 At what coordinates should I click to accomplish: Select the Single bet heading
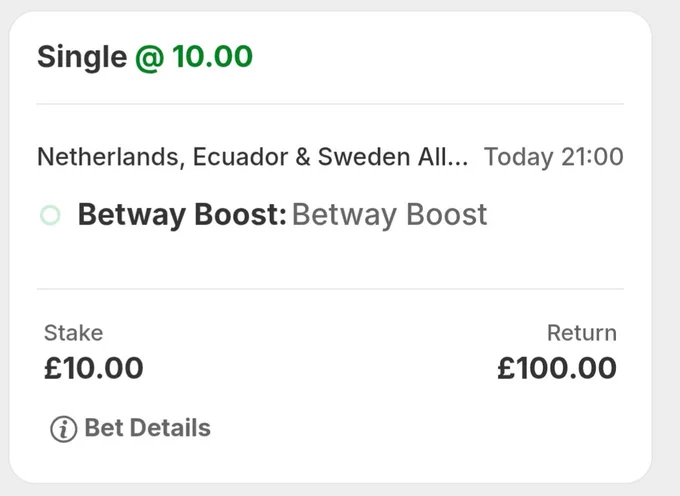(x=82, y=57)
